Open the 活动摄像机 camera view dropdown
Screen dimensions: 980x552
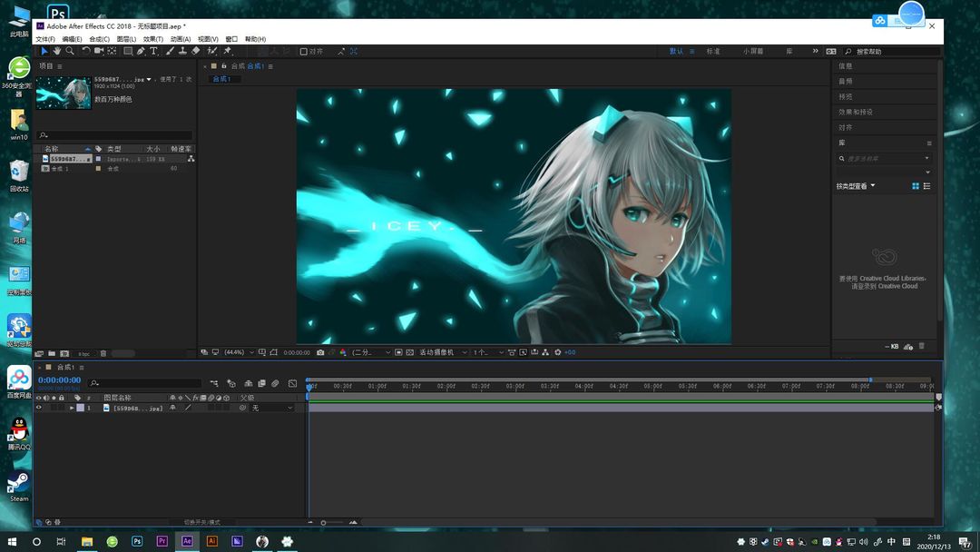(443, 352)
